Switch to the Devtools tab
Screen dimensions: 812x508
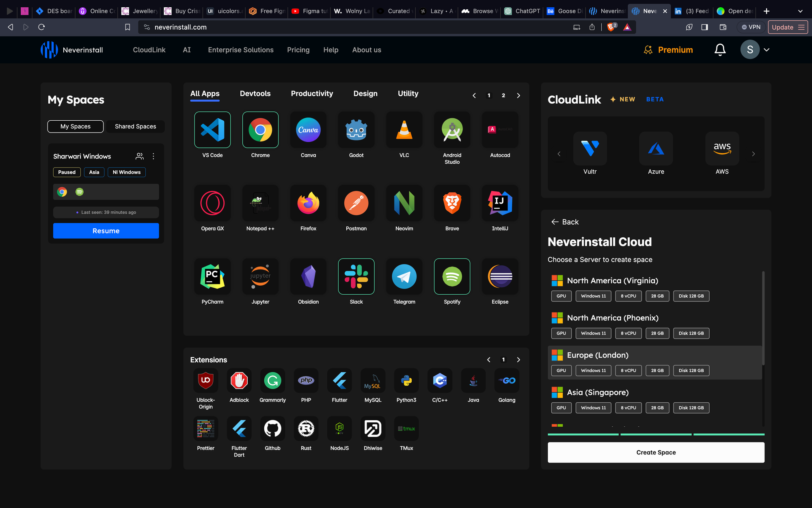pyautogui.click(x=255, y=93)
